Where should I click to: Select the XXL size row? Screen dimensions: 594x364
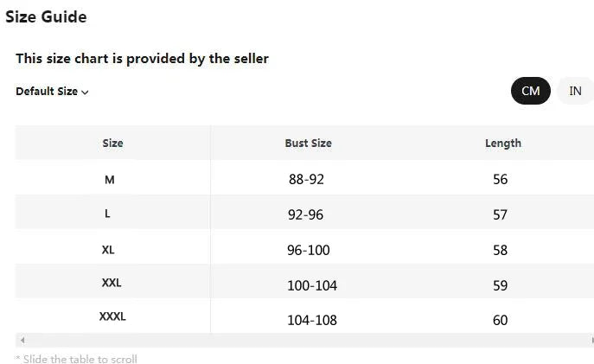pyautogui.click(x=304, y=284)
